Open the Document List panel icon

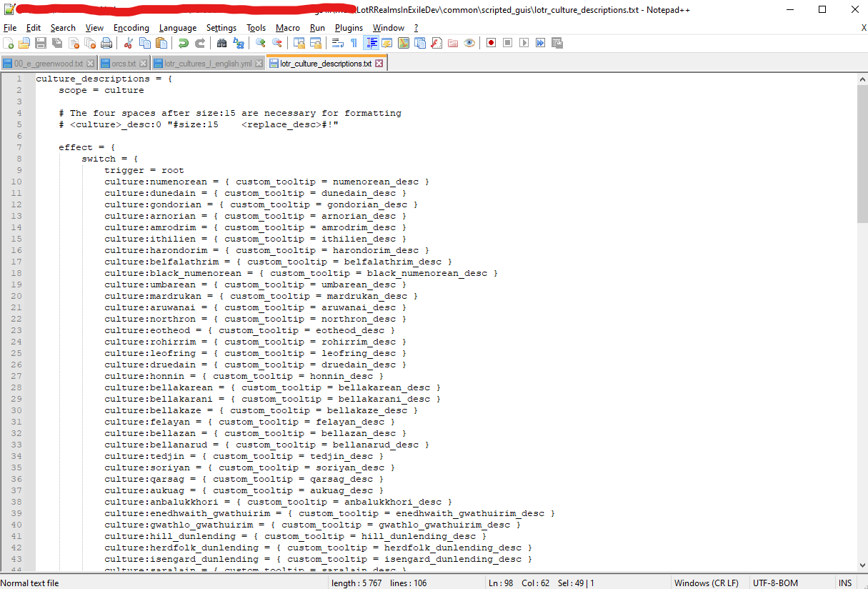coord(419,43)
